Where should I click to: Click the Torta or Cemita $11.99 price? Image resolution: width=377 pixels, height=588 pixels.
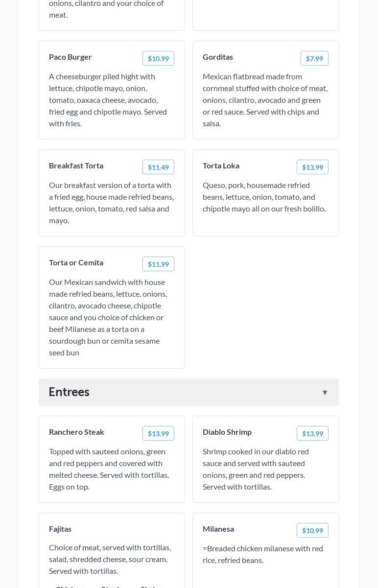[158, 264]
